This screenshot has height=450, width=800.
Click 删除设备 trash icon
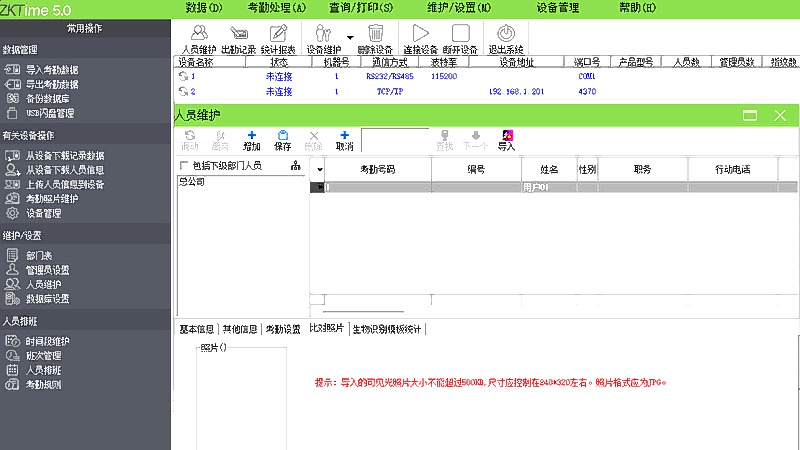(x=375, y=39)
